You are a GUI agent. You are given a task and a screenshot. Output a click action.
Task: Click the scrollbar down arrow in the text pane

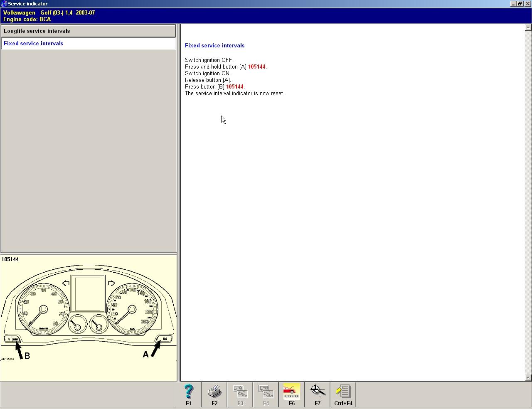[x=528, y=378]
